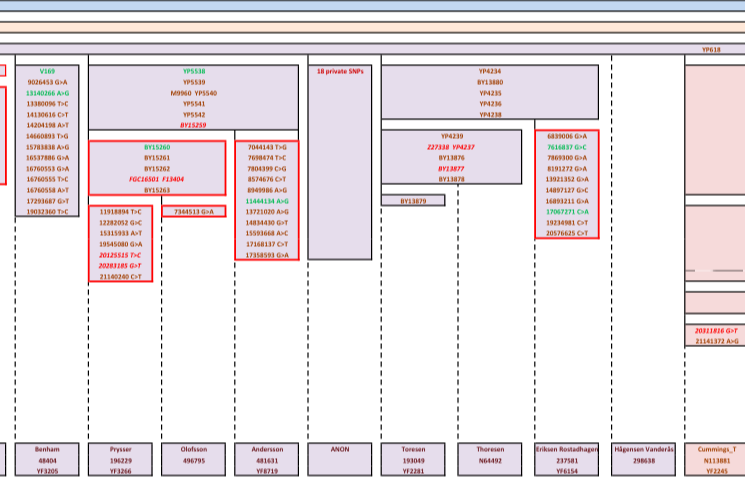
Task: Click the Benham 48404 name box
Action: [47, 460]
